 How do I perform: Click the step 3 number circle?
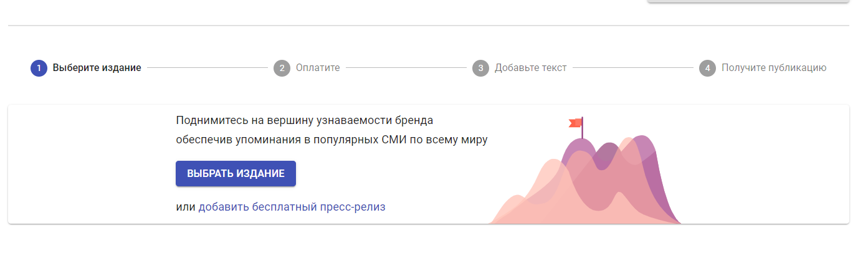(x=480, y=68)
